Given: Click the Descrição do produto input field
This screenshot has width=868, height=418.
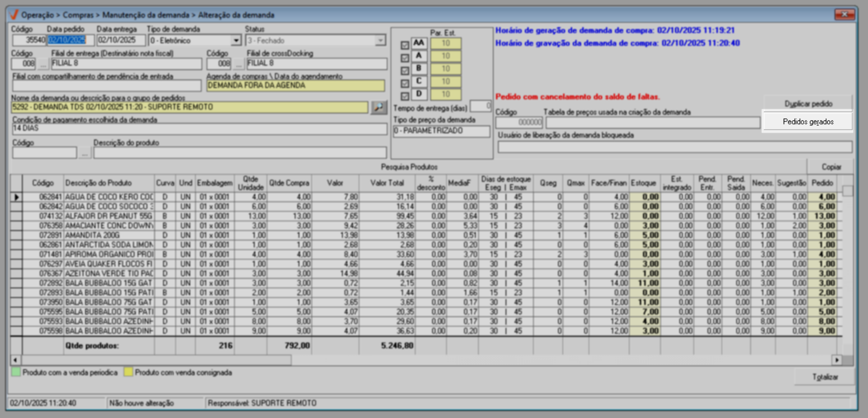Looking at the screenshot, I should 240,153.
